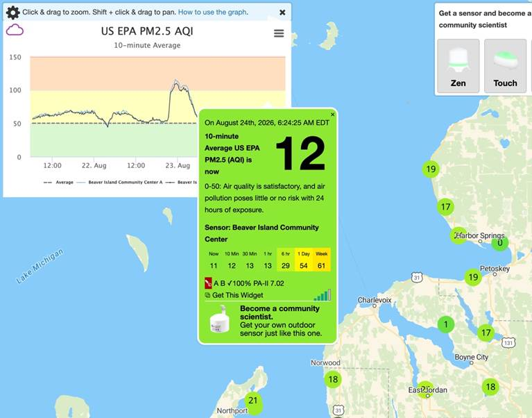Click the US EPA PM2.5 AQI chart title
The image size is (532, 418).
click(147, 31)
